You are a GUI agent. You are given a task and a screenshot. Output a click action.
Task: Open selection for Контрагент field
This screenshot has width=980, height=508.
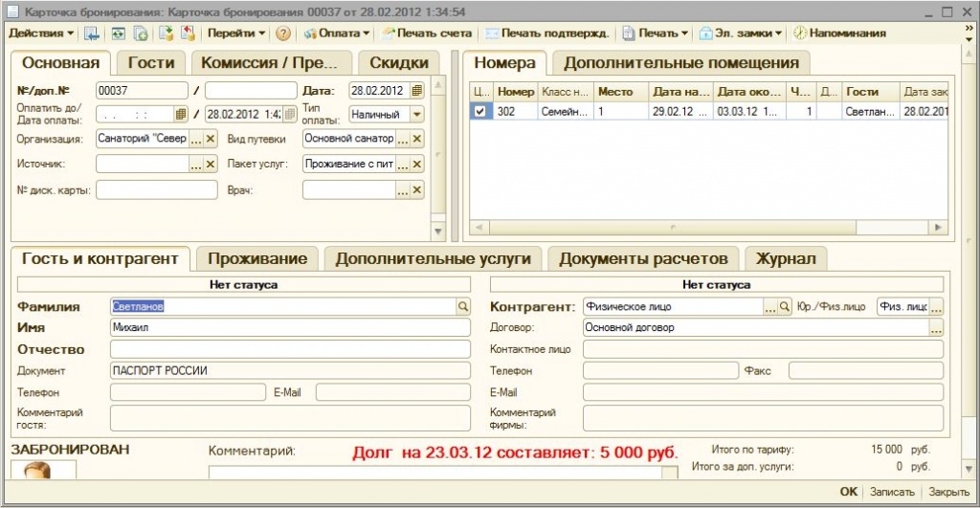[770, 307]
